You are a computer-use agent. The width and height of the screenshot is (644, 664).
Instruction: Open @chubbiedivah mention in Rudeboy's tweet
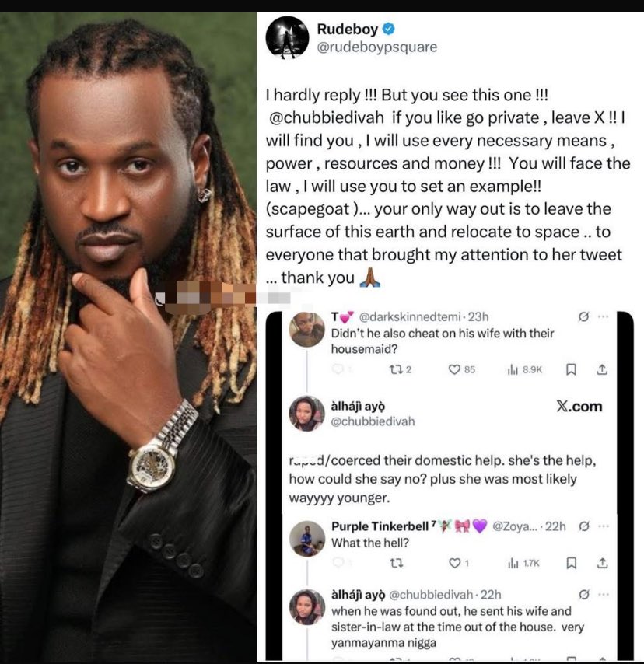(x=327, y=117)
